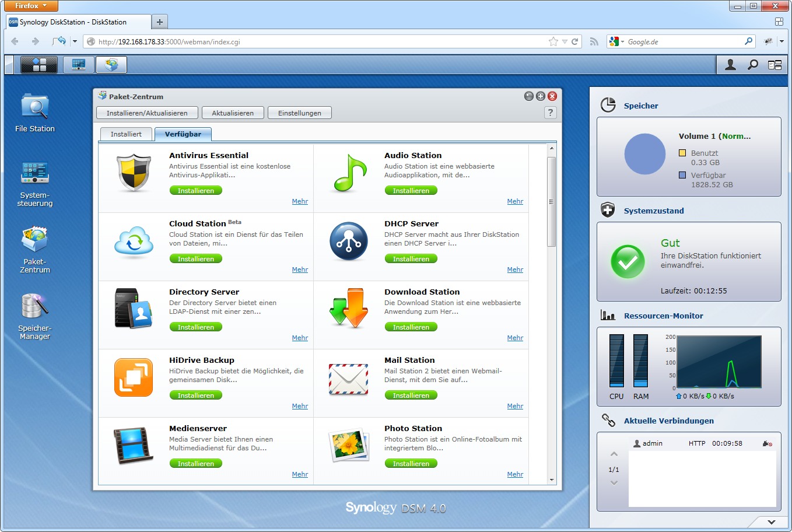This screenshot has height=532, width=792.
Task: Click the DHCP Server icon
Action: 349,242
